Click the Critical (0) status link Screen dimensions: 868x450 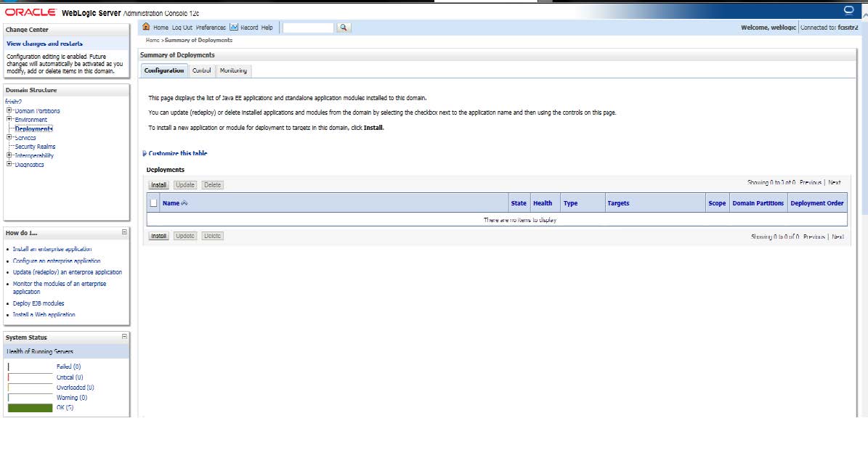(70, 377)
